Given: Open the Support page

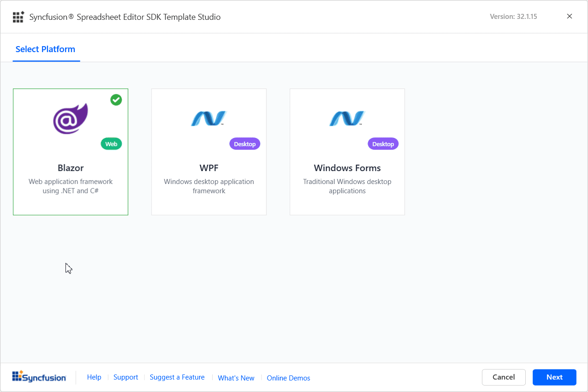Looking at the screenshot, I should [x=125, y=377].
